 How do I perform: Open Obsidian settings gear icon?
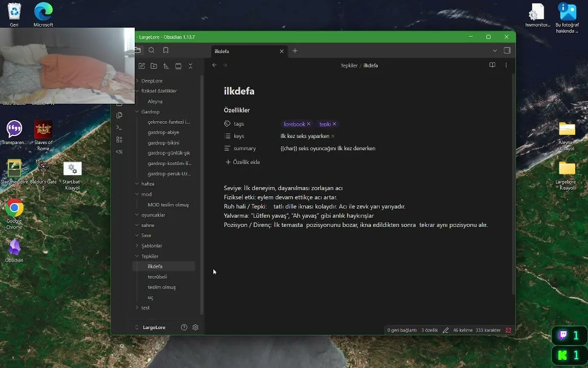tap(195, 328)
